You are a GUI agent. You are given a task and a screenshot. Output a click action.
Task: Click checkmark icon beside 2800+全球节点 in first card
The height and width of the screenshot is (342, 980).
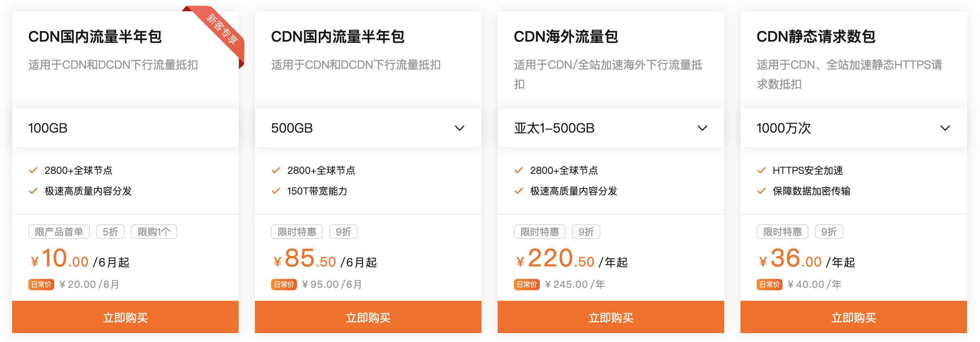34,170
